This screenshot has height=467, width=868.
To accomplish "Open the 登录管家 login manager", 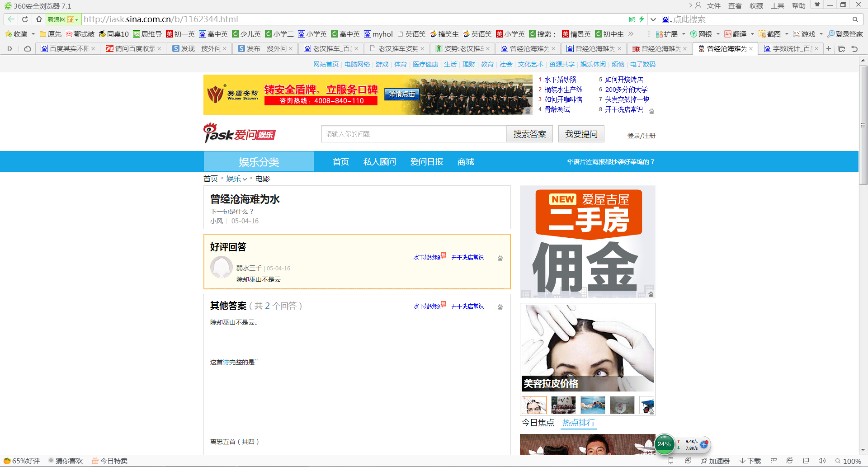I will [845, 34].
